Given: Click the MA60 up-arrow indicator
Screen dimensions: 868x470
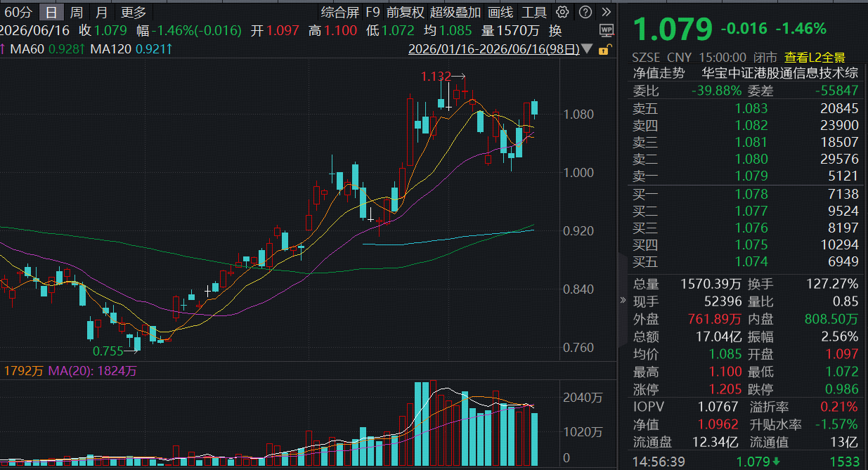Looking at the screenshot, I should click(x=83, y=48).
